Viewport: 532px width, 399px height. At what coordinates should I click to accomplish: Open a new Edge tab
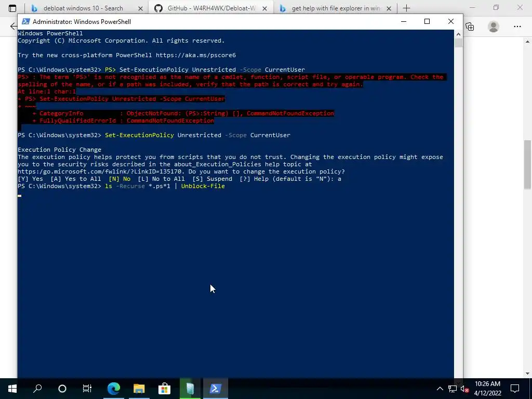pyautogui.click(x=406, y=8)
